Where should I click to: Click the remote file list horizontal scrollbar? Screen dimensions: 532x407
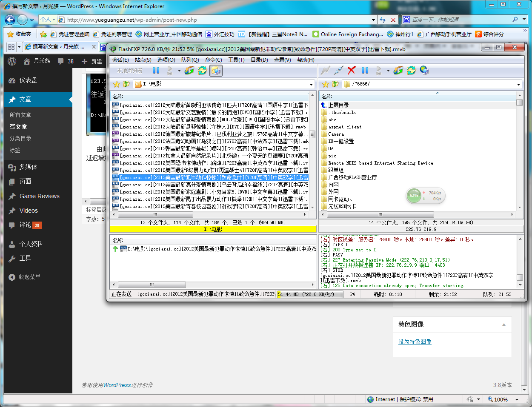tap(380, 214)
